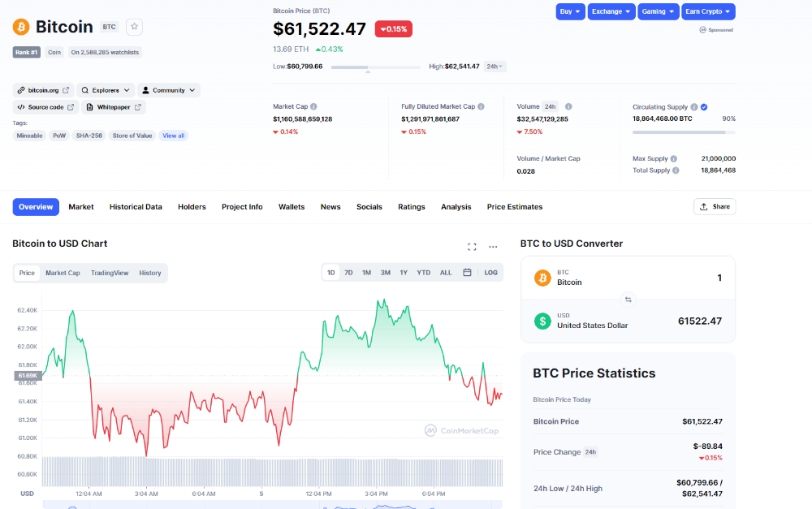Switch to the Market tab
Screen dimensions: 812x509
81,206
